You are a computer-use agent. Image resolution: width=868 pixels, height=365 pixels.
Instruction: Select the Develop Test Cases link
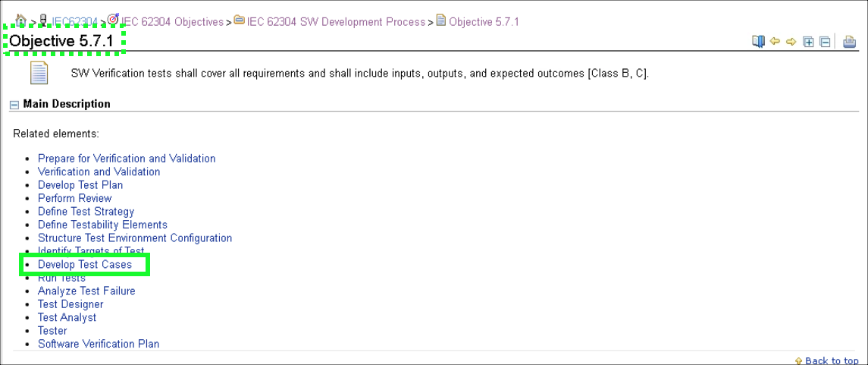coord(85,265)
